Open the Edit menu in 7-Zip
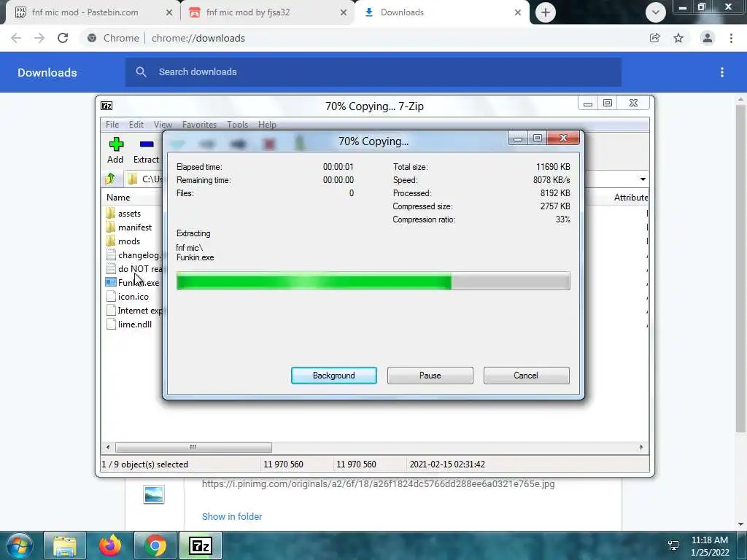The width and height of the screenshot is (747, 560). [x=136, y=124]
